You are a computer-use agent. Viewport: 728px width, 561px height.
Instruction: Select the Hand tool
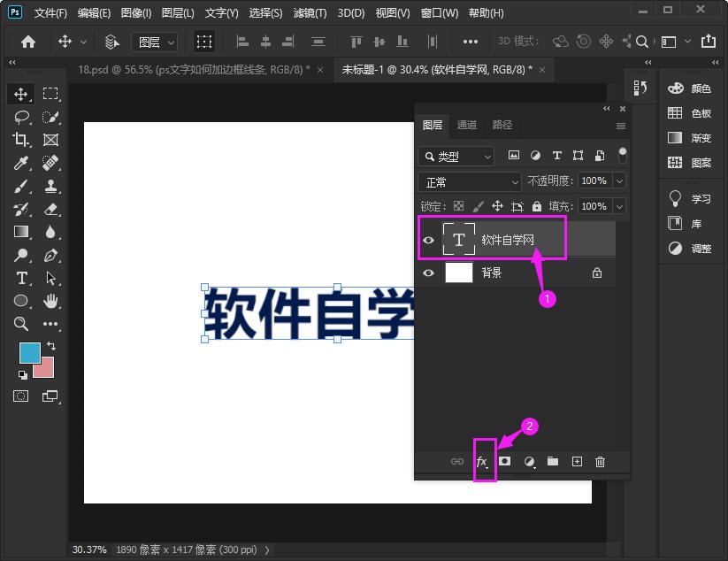[50, 301]
